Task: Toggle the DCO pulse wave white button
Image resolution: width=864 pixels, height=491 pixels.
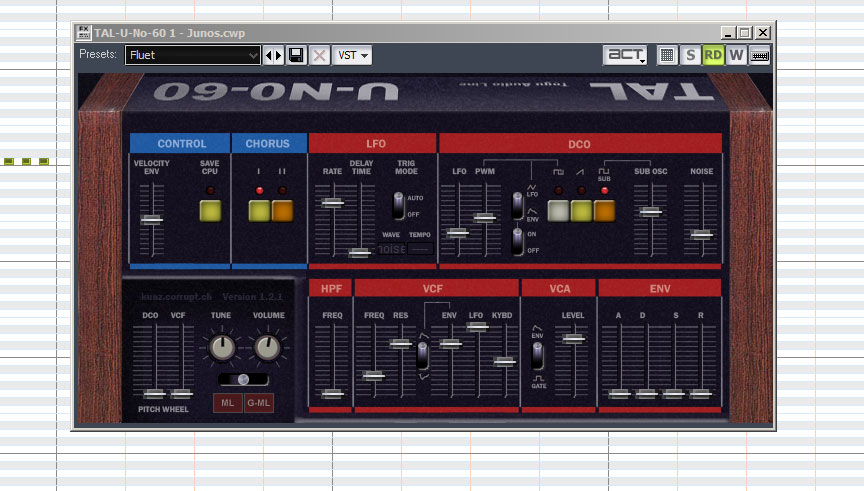Action: pyautogui.click(x=558, y=211)
